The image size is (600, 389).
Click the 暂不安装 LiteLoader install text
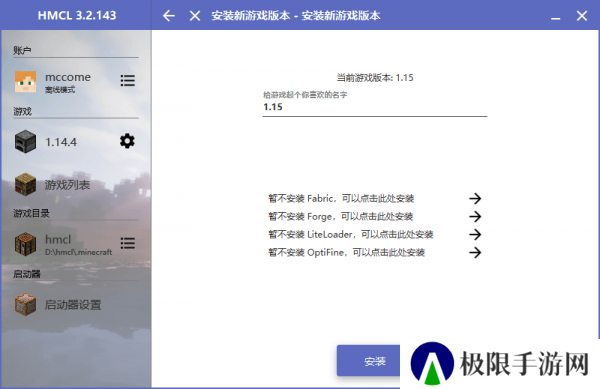pyautogui.click(x=351, y=234)
